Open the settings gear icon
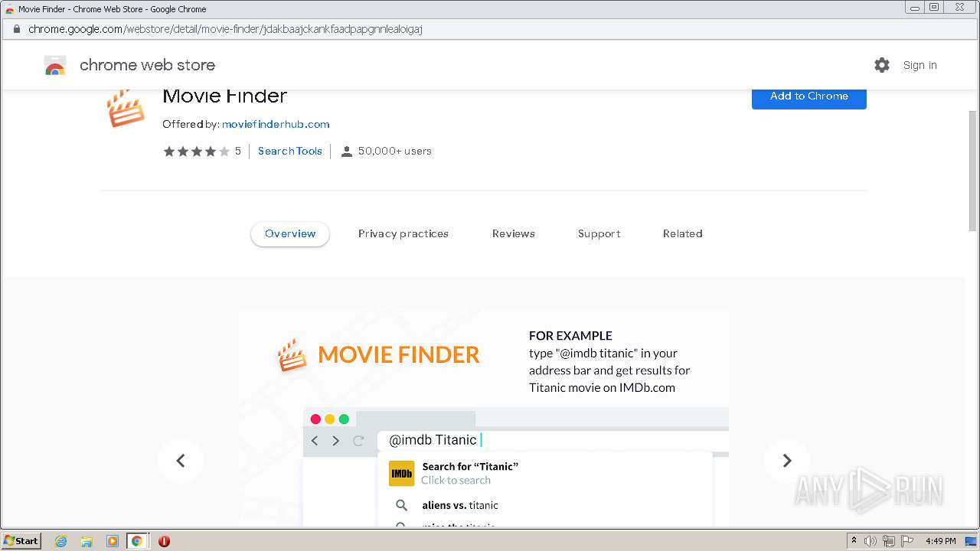Viewport: 980px width, 551px height. 882,65
